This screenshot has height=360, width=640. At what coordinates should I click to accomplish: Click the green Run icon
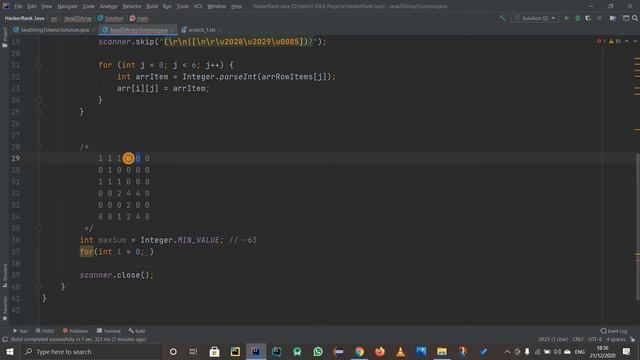567,18
